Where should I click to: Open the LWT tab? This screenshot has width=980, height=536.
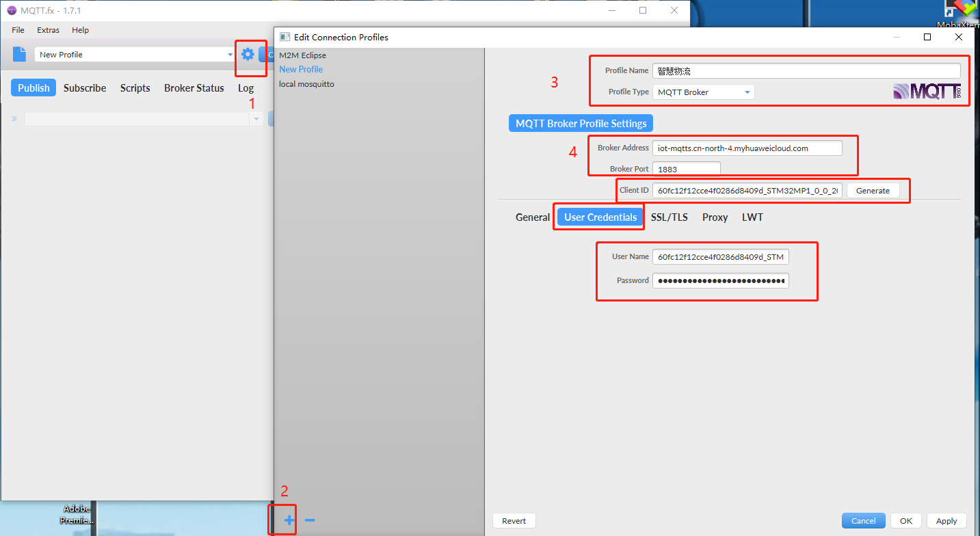[x=752, y=217]
